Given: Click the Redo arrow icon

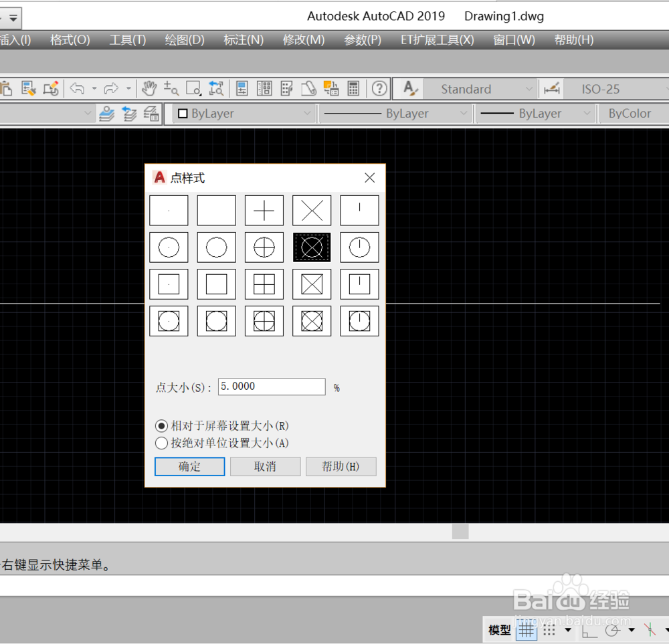Looking at the screenshot, I should (111, 89).
